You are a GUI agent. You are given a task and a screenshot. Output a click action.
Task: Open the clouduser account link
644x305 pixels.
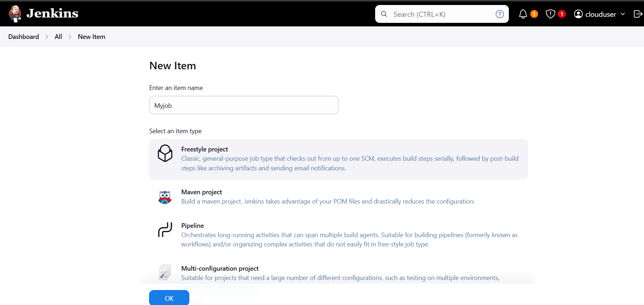point(600,14)
